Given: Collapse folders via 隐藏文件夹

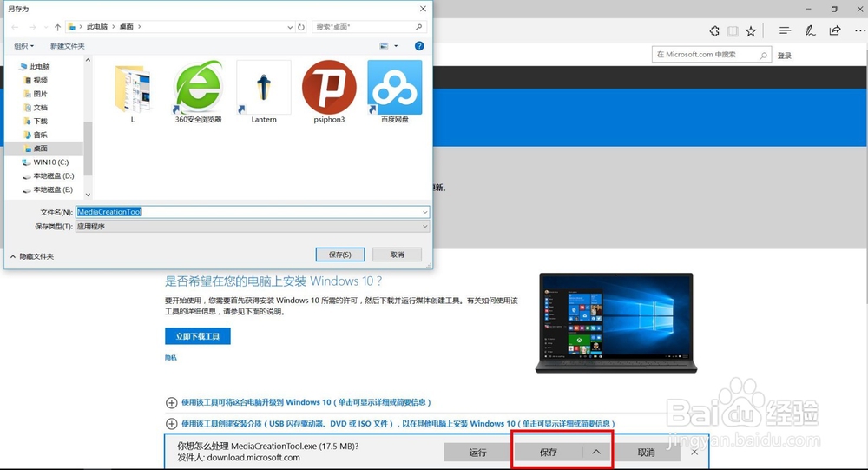Looking at the screenshot, I should tap(32, 256).
